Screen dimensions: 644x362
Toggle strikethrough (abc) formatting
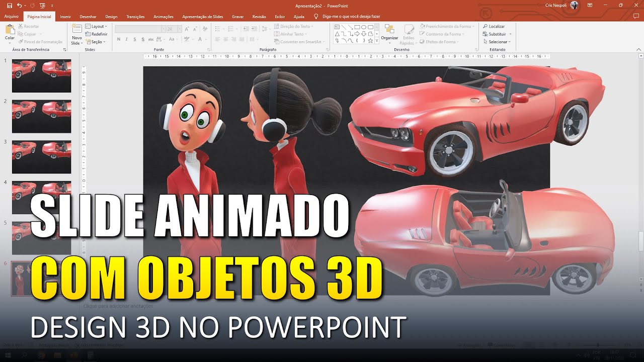[150, 39]
